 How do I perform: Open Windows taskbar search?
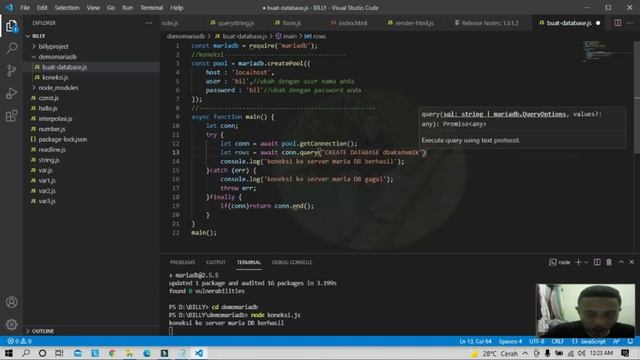(26, 353)
